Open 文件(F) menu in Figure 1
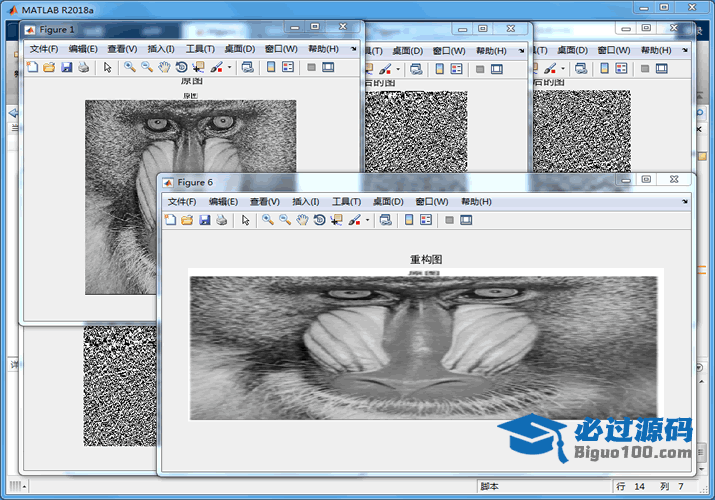715x500 pixels. [x=44, y=49]
